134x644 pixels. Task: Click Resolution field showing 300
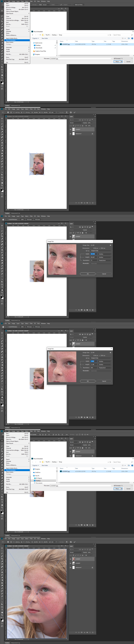[x=94, y=368]
